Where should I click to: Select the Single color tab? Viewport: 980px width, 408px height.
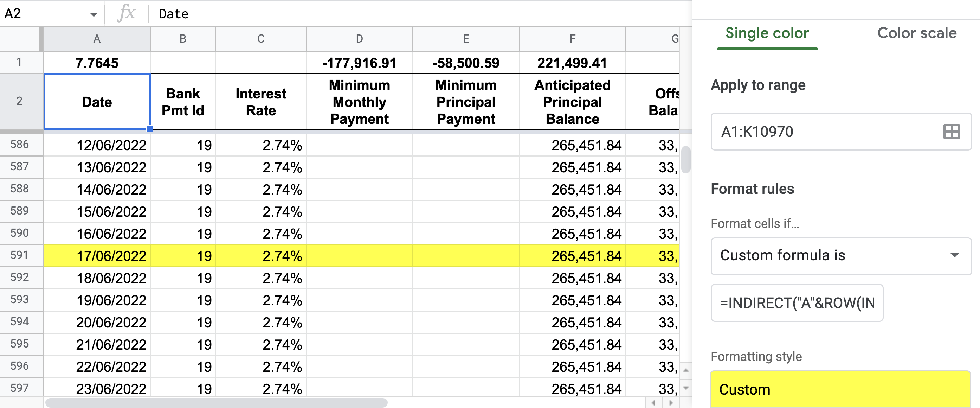[766, 33]
